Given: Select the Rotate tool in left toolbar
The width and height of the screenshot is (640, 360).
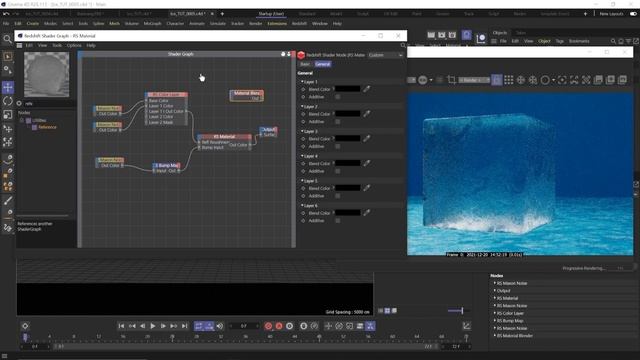Looking at the screenshot, I should (8, 101).
